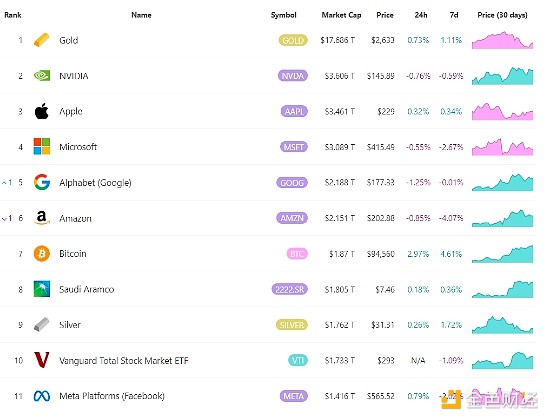This screenshot has height=420, width=549.
Task: Click Silver's 7d change 1.72%
Action: click(x=451, y=325)
